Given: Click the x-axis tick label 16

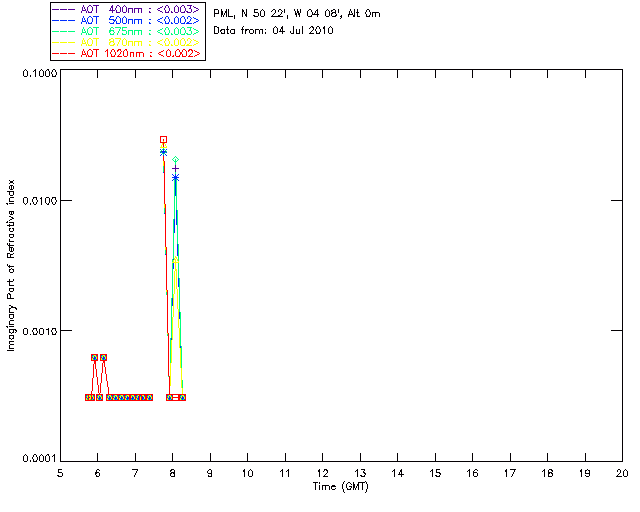Looking at the screenshot, I should coord(472,473).
